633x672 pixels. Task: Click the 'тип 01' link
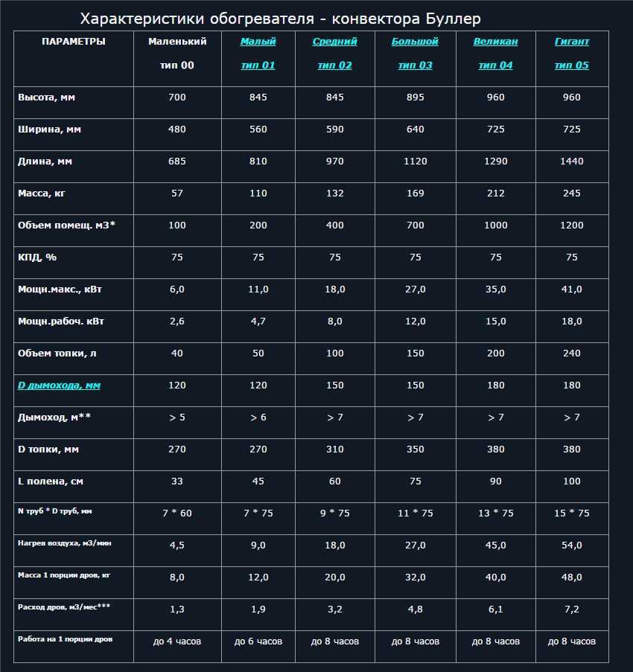pos(258,65)
